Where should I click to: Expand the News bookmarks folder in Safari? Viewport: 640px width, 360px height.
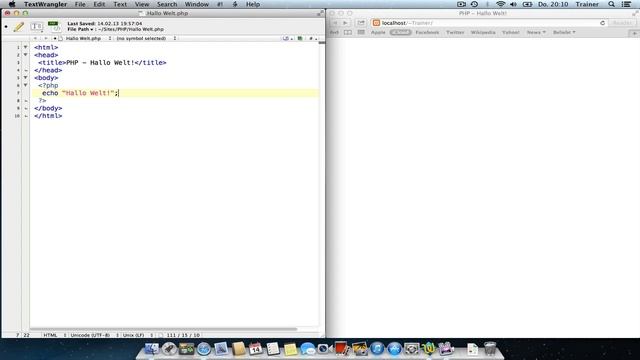[x=536, y=32]
